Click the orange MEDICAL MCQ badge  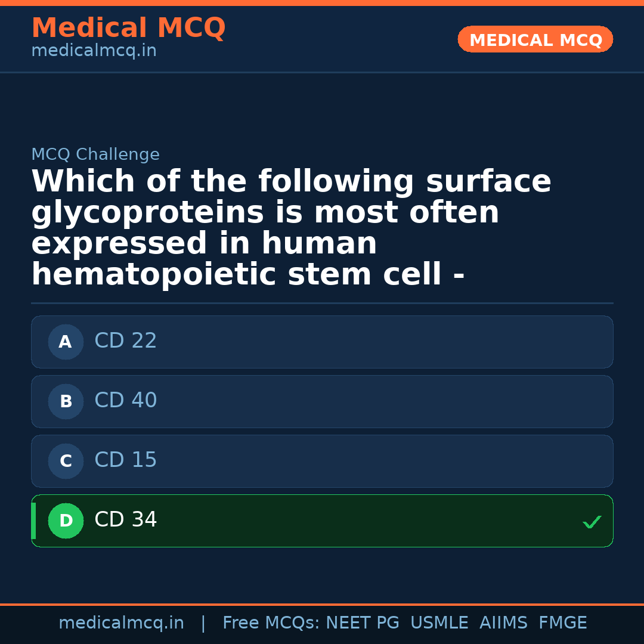click(x=535, y=39)
